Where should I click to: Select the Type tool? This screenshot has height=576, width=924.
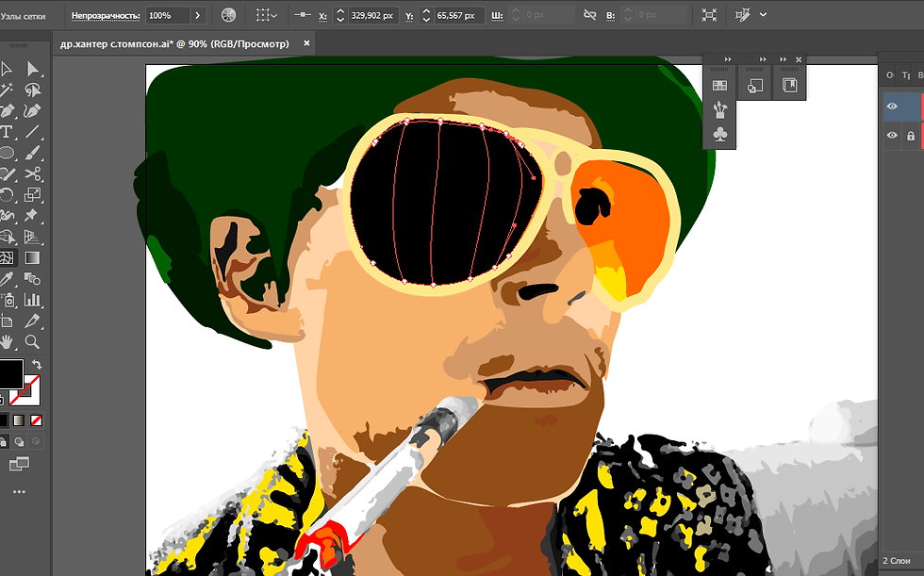click(x=6, y=132)
